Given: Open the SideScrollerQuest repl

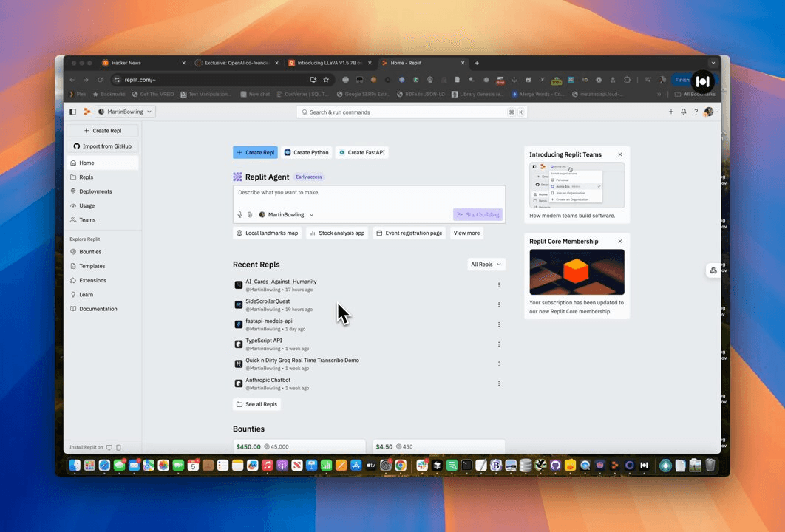Looking at the screenshot, I should (x=268, y=301).
